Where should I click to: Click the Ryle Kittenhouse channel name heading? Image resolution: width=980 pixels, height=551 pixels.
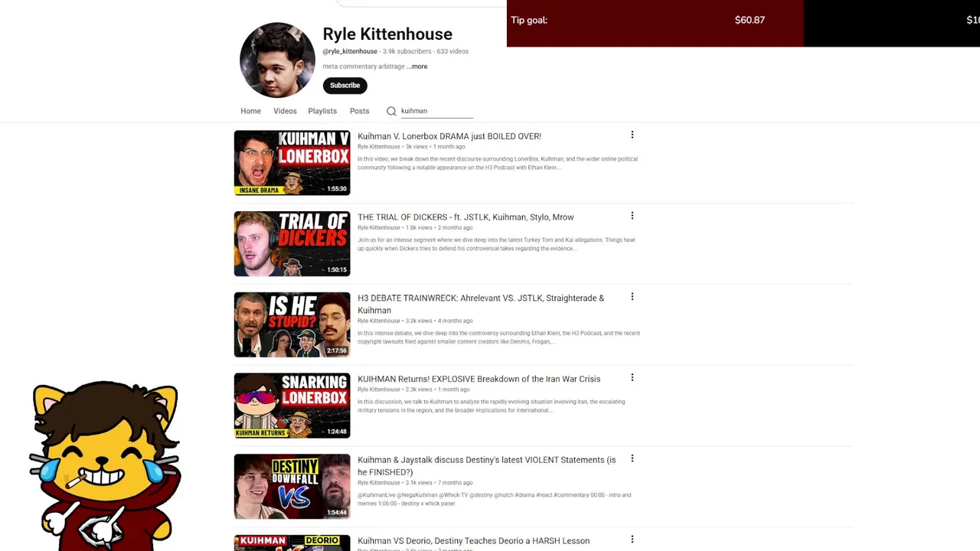(387, 34)
